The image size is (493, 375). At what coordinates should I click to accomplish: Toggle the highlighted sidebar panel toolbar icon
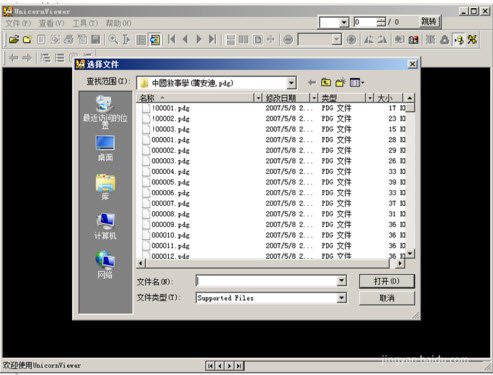[155, 40]
